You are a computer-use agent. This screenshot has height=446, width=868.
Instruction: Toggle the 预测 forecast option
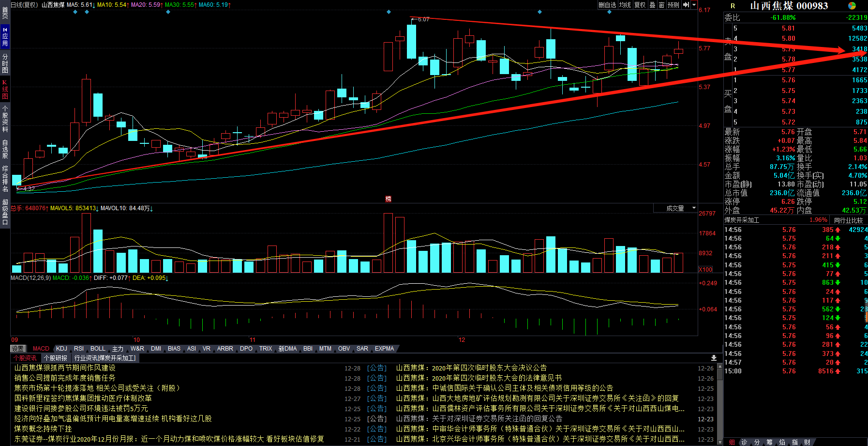click(673, 5)
